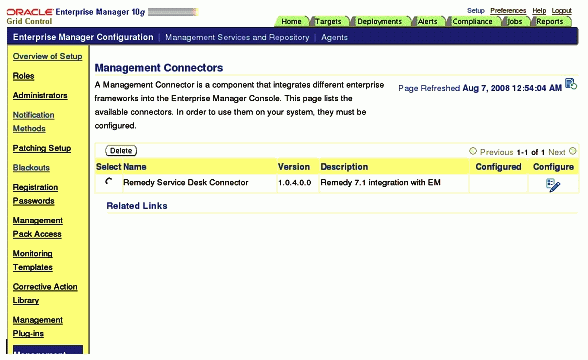Click the Name column header
The image size is (588, 360).
coord(135,167)
